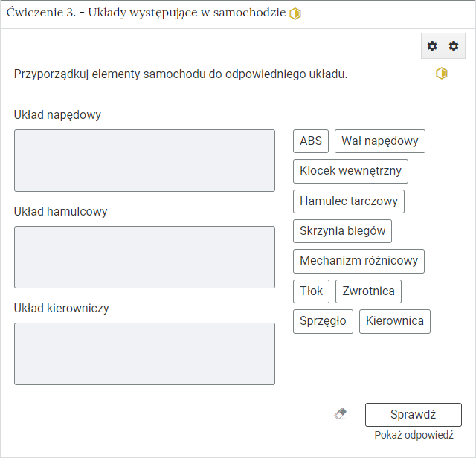Click the Układ kierowniczy drop area
The width and height of the screenshot is (476, 458).
click(144, 354)
